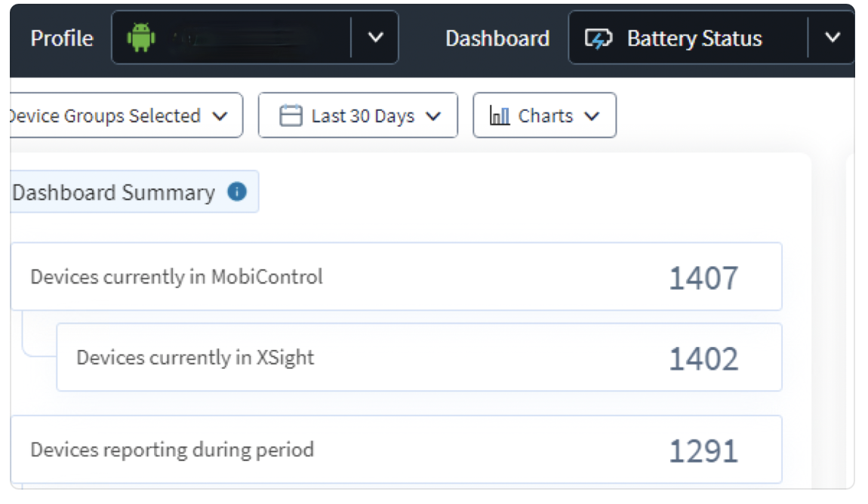Click the Last 30 Days date range text
The height and width of the screenshot is (504, 868).
pyautogui.click(x=363, y=116)
